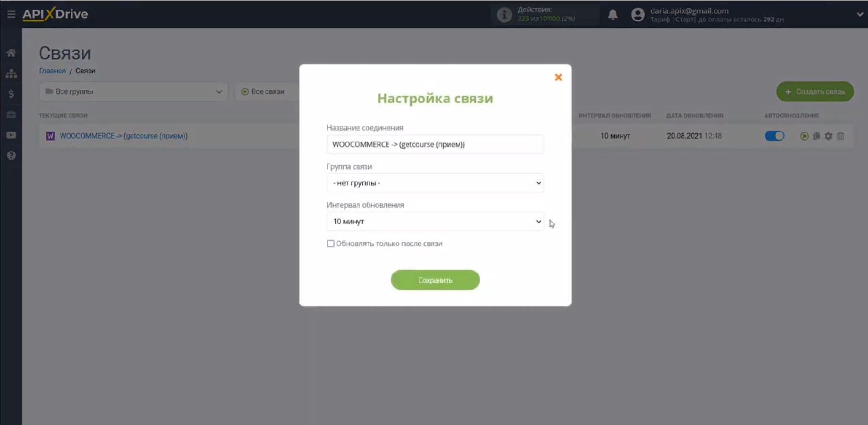
Task: Close the Настройка связи dialog
Action: 558,77
